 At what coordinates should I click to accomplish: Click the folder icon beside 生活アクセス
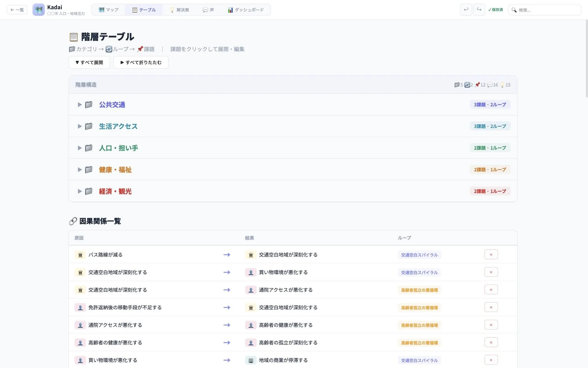(89, 126)
